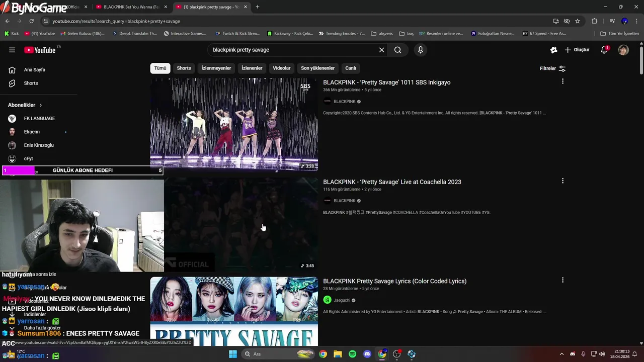Open the Twitch & Kick Strea... bookmark
Image resolution: width=644 pixels, height=362 pixels.
click(237, 34)
